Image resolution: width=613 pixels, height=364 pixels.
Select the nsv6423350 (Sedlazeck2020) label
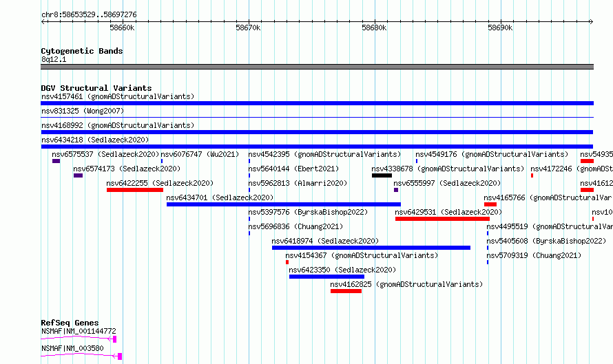click(342, 270)
